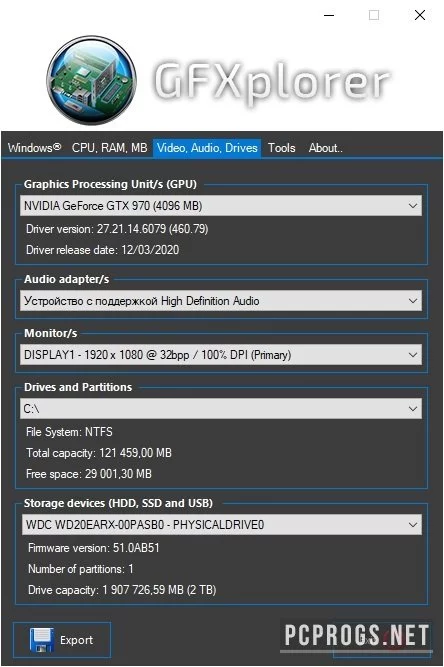Viewport: 444px width, 667px height.
Task: Select the Video, Audio, Drives tab
Action: 207,148
